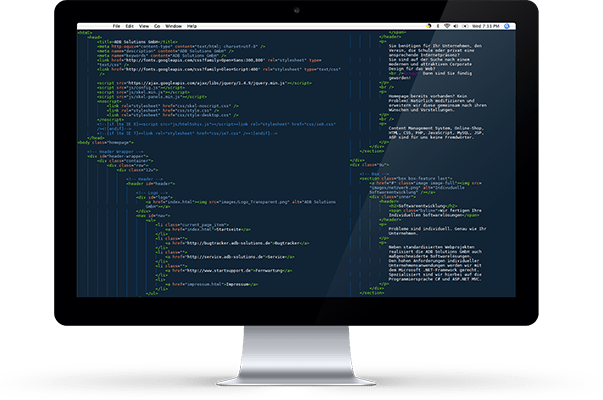Click the meta name keywords line

pyautogui.click(x=162, y=56)
